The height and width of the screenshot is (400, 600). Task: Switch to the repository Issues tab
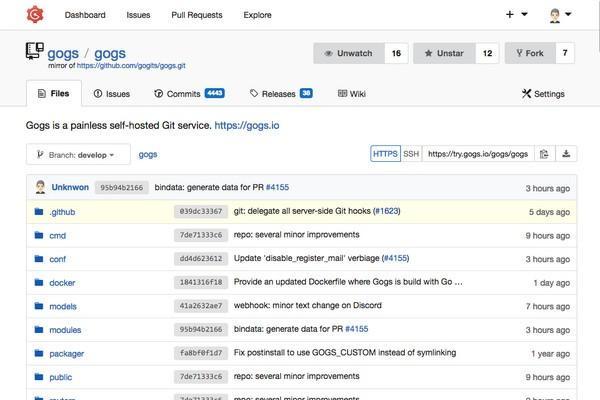coord(112,94)
